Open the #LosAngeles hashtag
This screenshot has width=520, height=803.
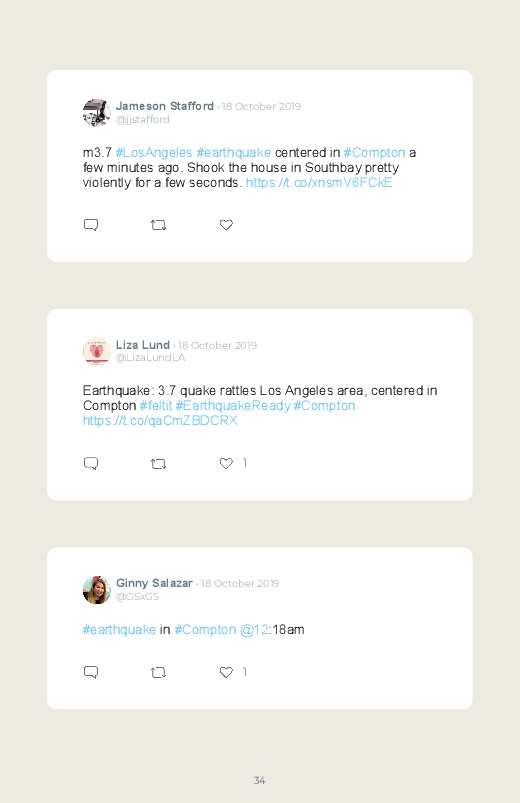(154, 153)
